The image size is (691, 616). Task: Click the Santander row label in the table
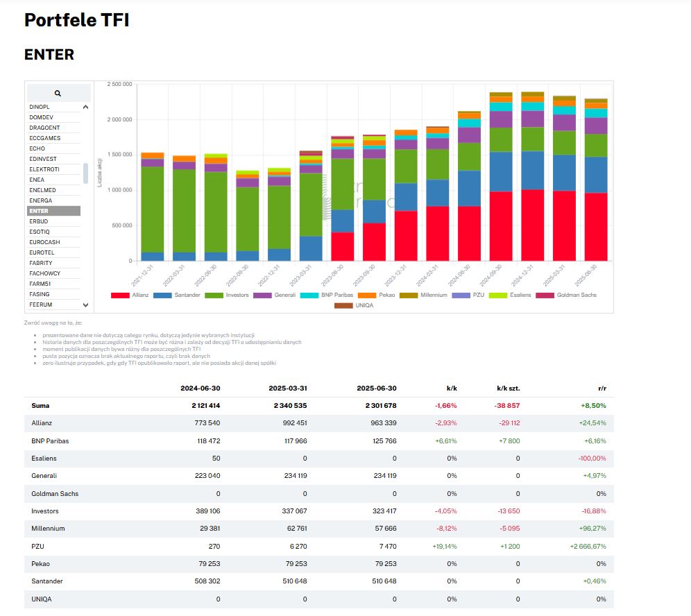[x=46, y=581]
